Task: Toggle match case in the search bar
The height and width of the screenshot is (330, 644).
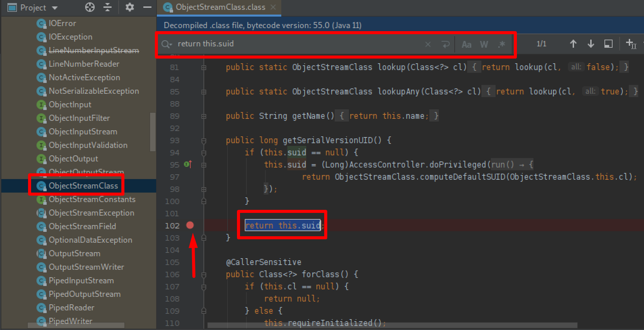Action: [467, 44]
